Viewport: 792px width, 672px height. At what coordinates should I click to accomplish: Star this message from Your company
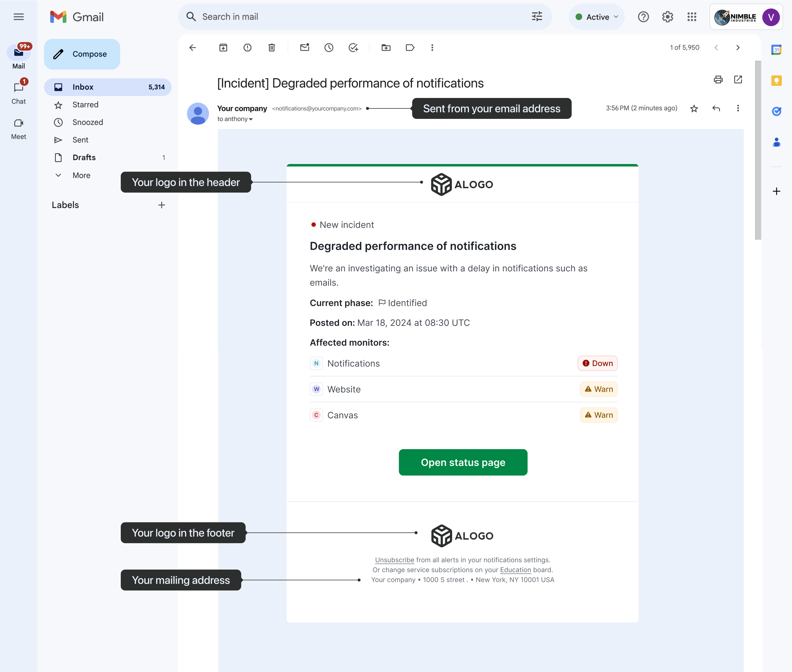(x=694, y=109)
